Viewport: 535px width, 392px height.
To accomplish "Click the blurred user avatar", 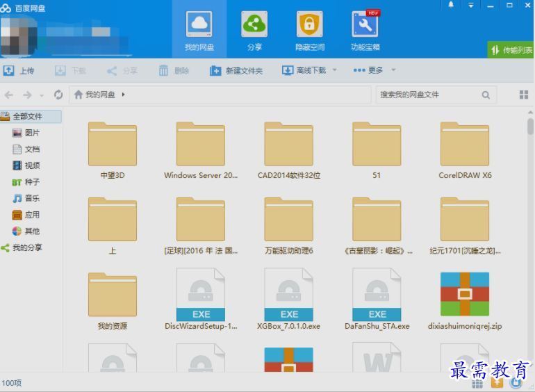I will pyautogui.click(x=18, y=36).
